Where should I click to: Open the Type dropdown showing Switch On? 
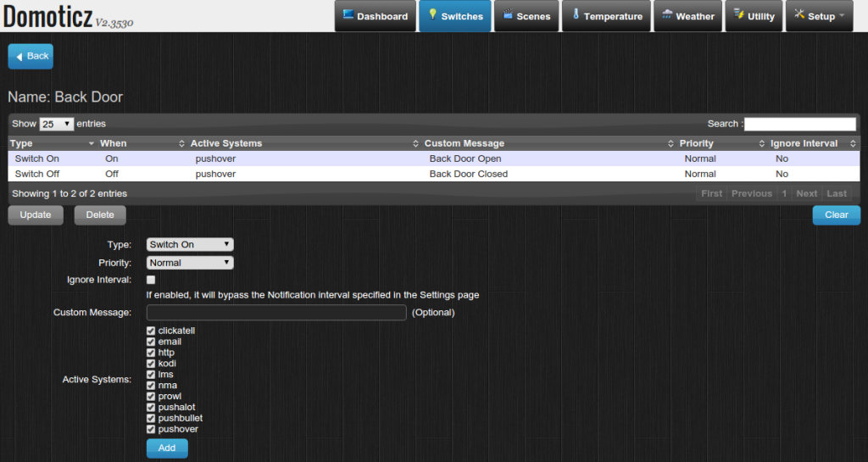(190, 244)
